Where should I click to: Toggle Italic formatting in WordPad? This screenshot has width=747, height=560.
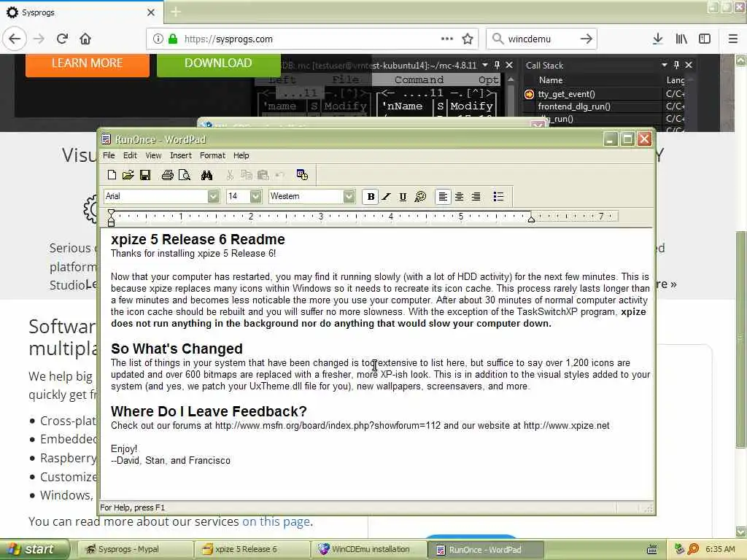click(387, 197)
